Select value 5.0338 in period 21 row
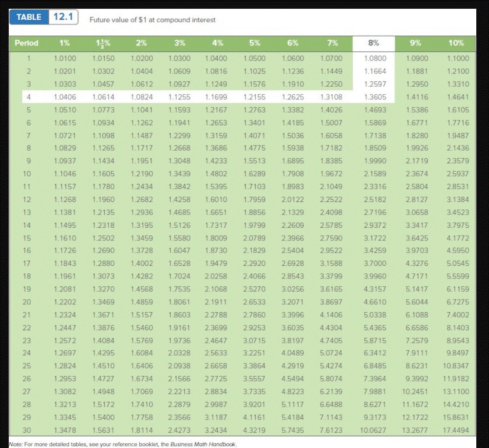489x448 pixels. (375, 315)
